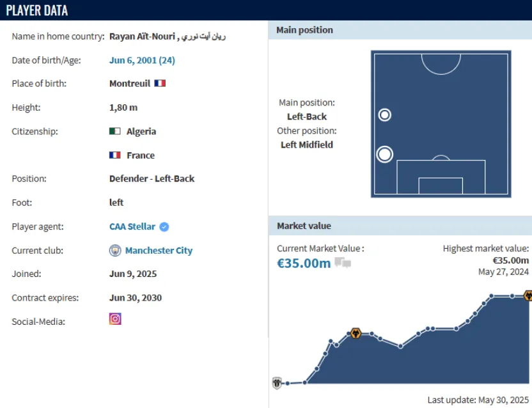Viewport: 532px width, 408px height.
Task: Open the Instagram social media icon
Action: [115, 319]
